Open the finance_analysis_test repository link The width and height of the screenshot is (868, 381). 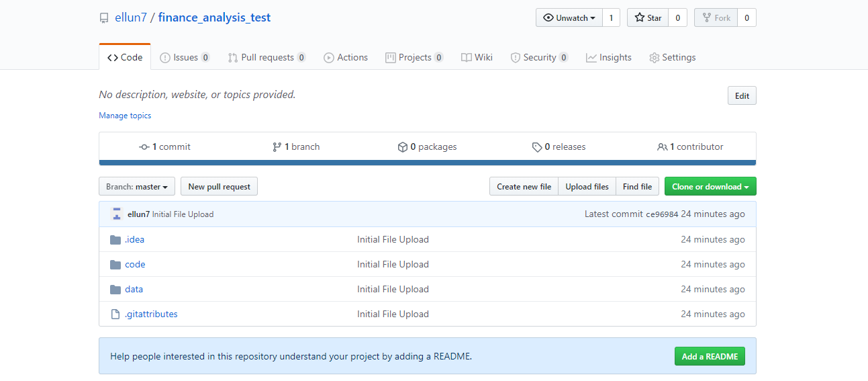tap(214, 18)
